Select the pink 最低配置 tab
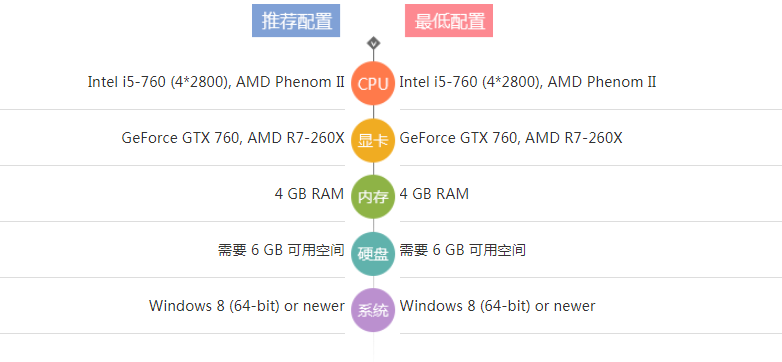The image size is (782, 362). (449, 20)
